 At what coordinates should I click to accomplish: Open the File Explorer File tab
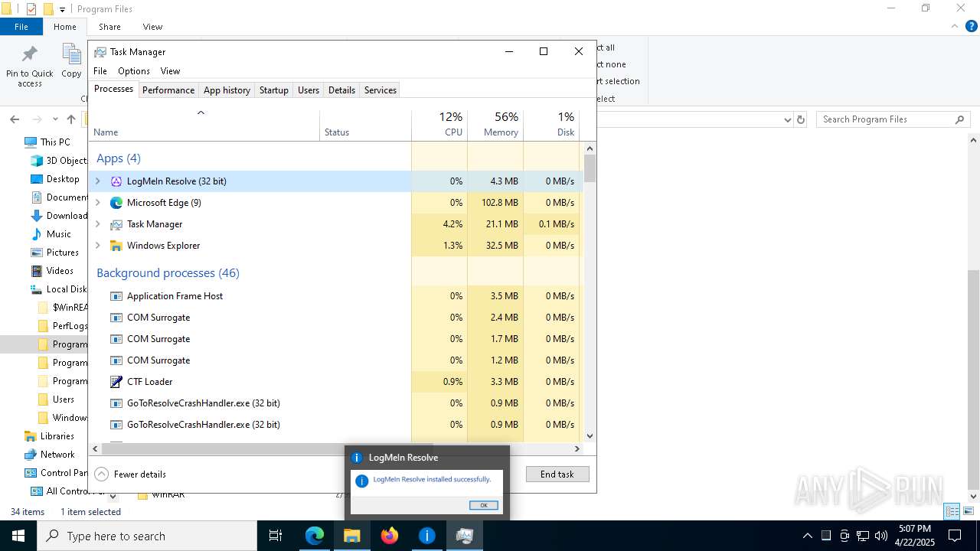tap(21, 26)
